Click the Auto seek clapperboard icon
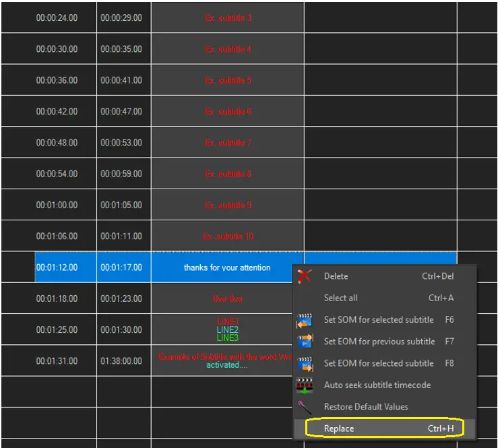Viewport: 498px width, 448px height. (305, 385)
